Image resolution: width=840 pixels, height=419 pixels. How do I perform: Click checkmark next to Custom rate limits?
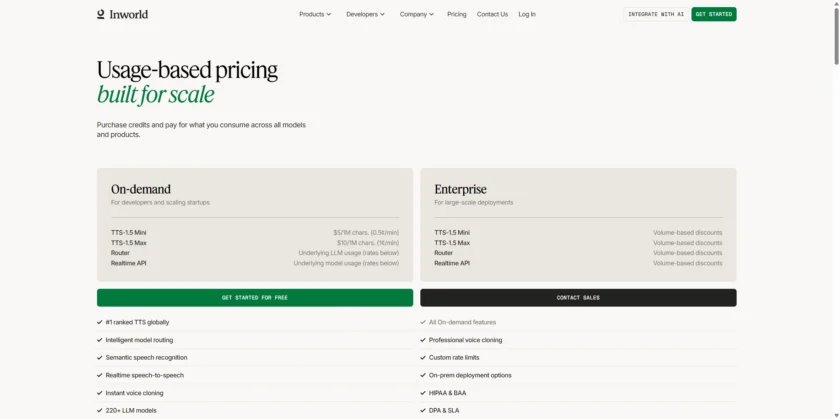tap(423, 357)
